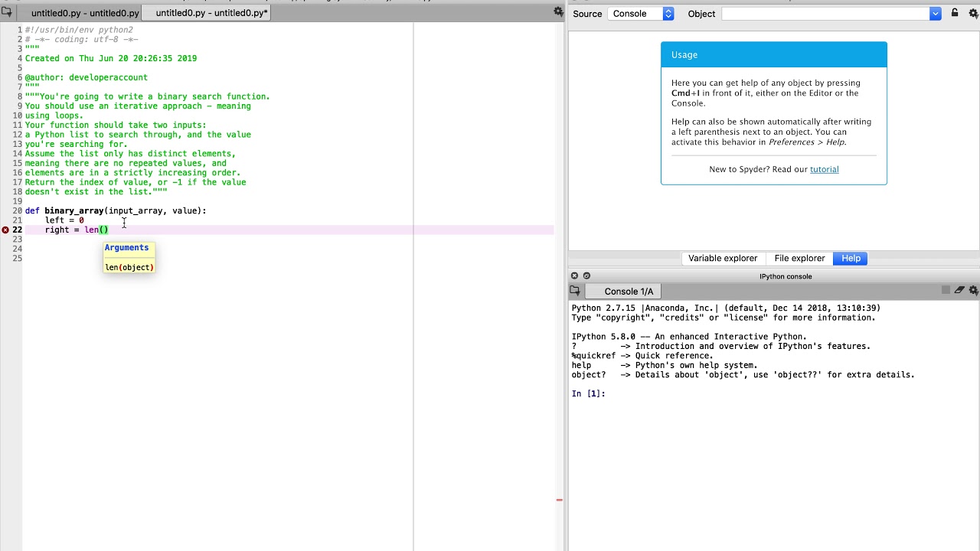Open IPython console options gear

pos(973,291)
